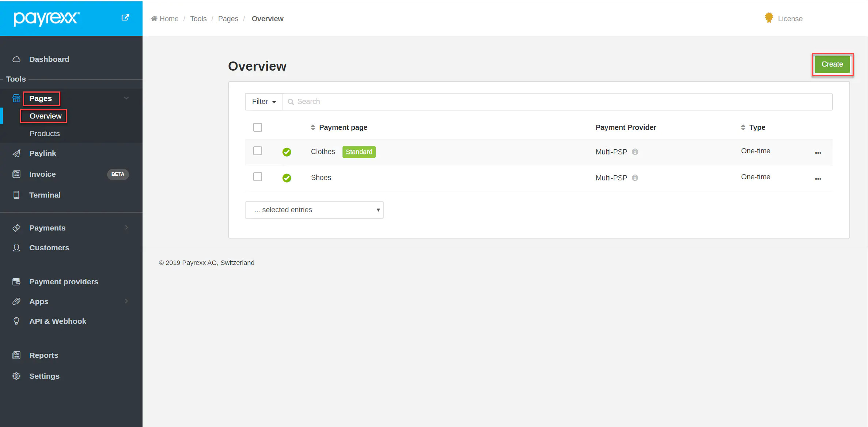Open three-dot actions menu for Clothes row
Image resolution: width=868 pixels, height=427 pixels.
[x=818, y=153]
